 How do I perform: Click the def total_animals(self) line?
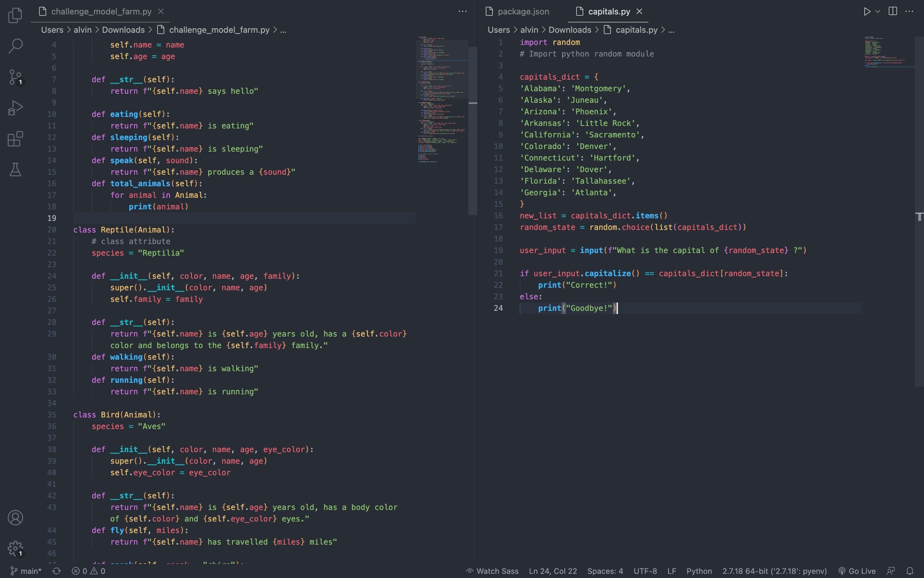pos(147,183)
